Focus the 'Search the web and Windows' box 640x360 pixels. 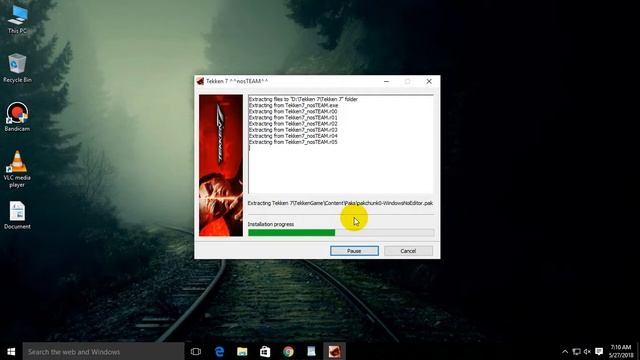[103, 351]
